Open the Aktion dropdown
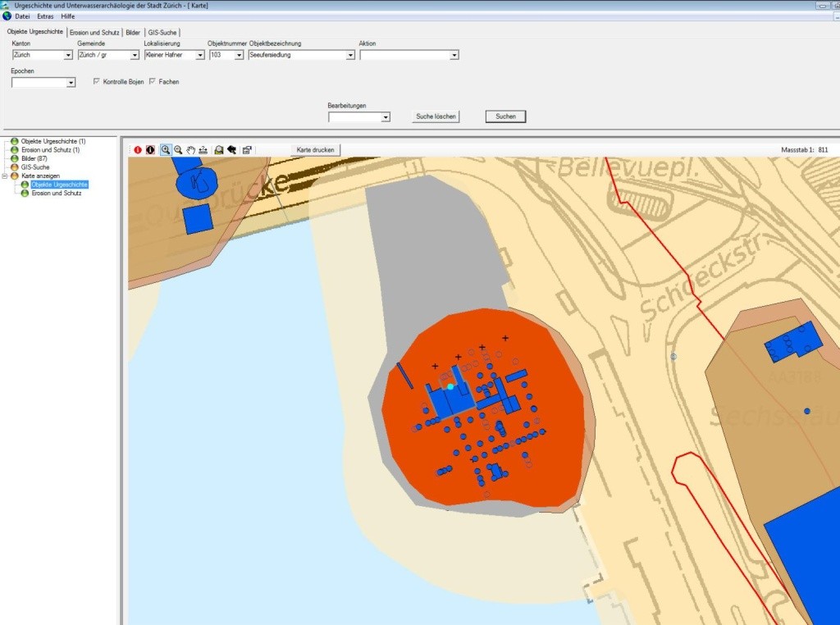 [x=454, y=55]
